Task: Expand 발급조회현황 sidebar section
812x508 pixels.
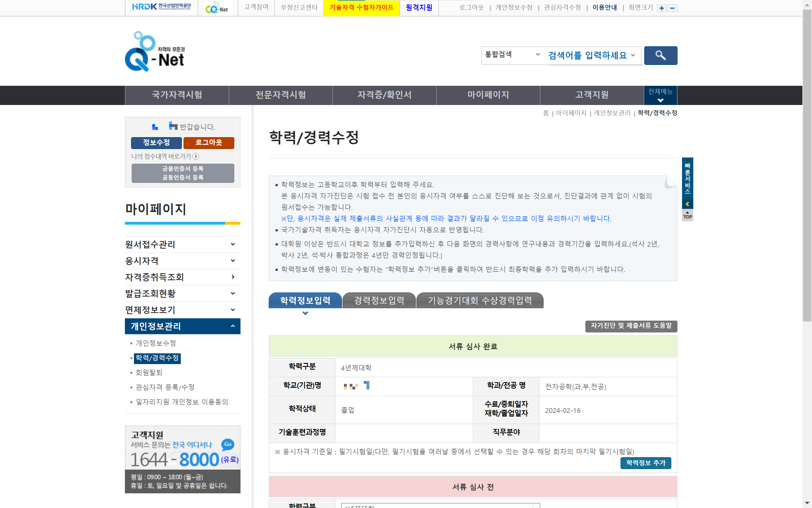Action: 182,294
